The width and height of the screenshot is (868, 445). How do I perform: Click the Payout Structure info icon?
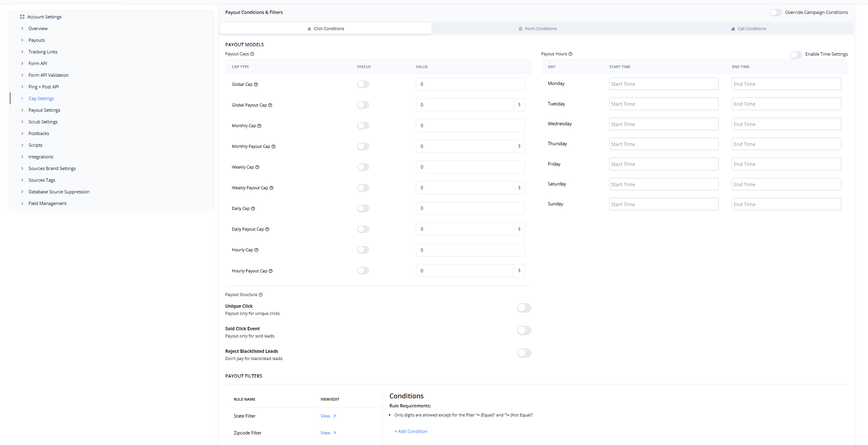click(x=260, y=295)
